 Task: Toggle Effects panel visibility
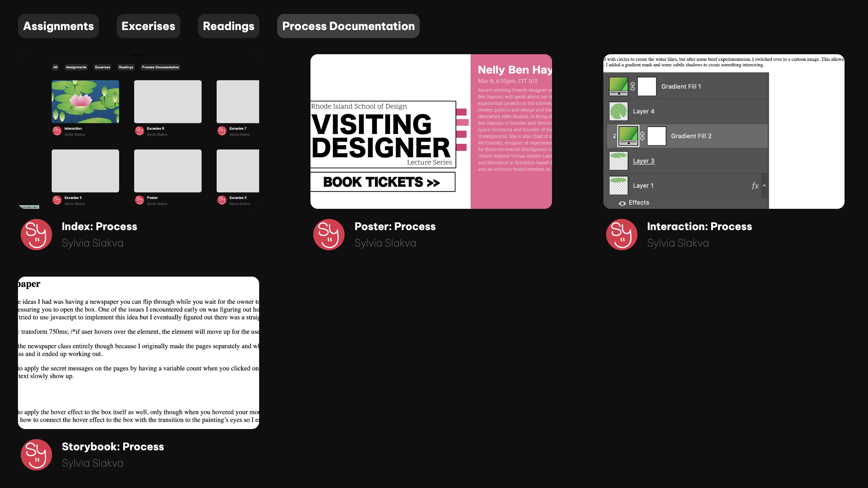tap(622, 202)
